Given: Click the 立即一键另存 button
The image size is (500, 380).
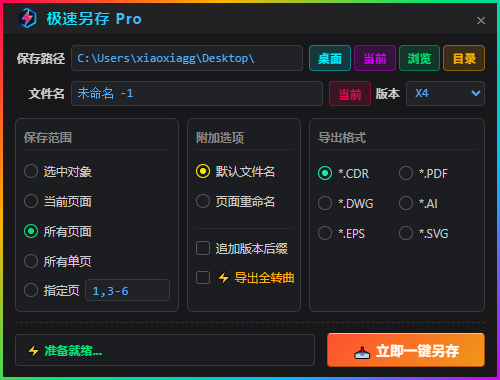Looking at the screenshot, I should click(406, 350).
